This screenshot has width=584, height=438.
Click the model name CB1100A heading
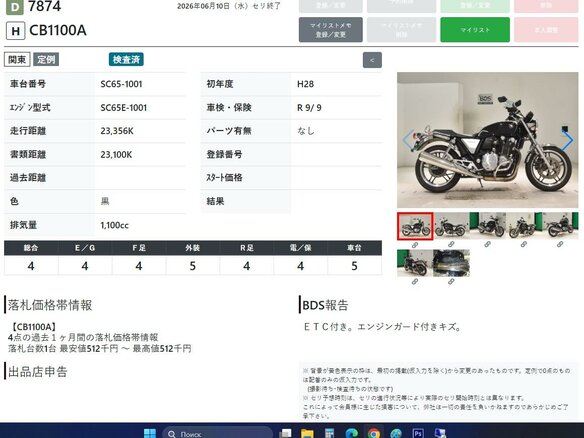[x=58, y=31]
